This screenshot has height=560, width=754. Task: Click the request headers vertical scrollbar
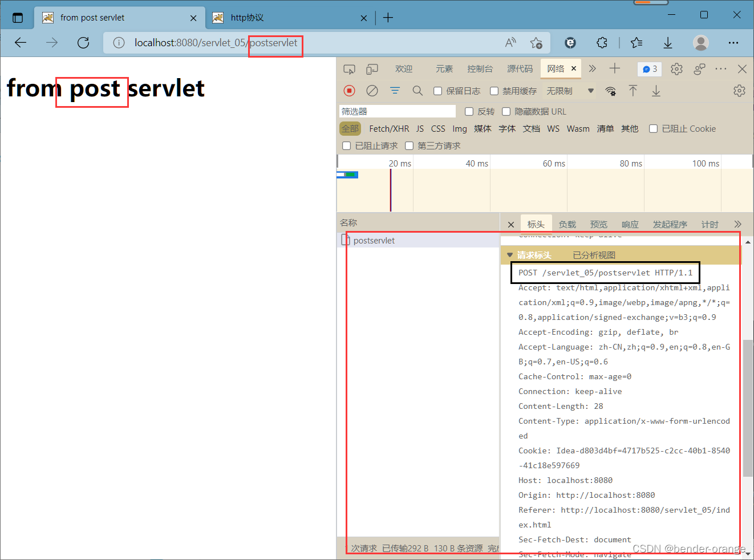[x=748, y=408]
